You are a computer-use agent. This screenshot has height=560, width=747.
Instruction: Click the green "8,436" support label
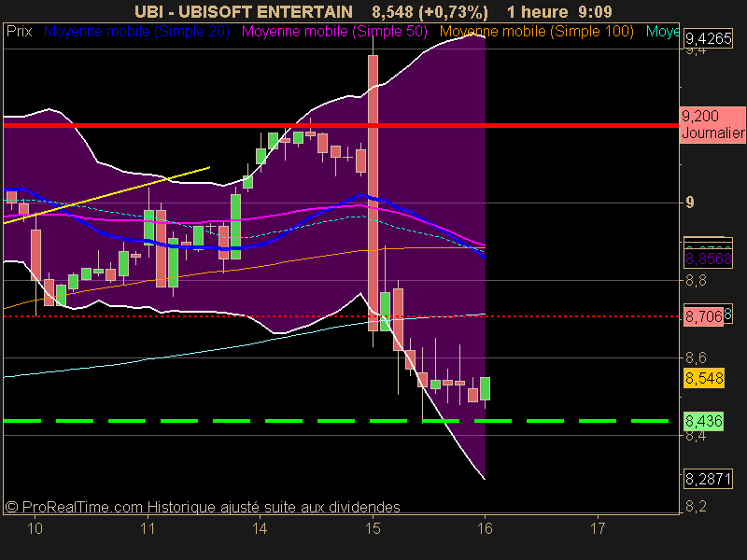tap(704, 421)
